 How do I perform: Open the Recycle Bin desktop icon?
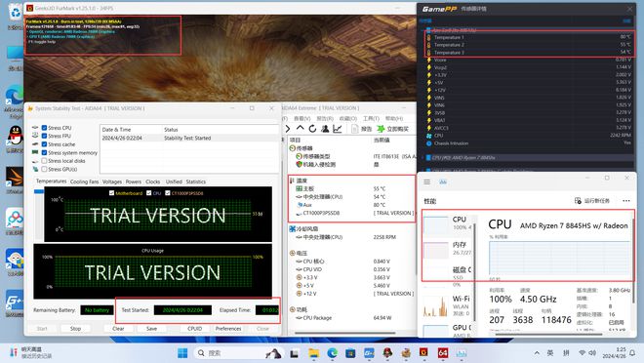pos(16,12)
